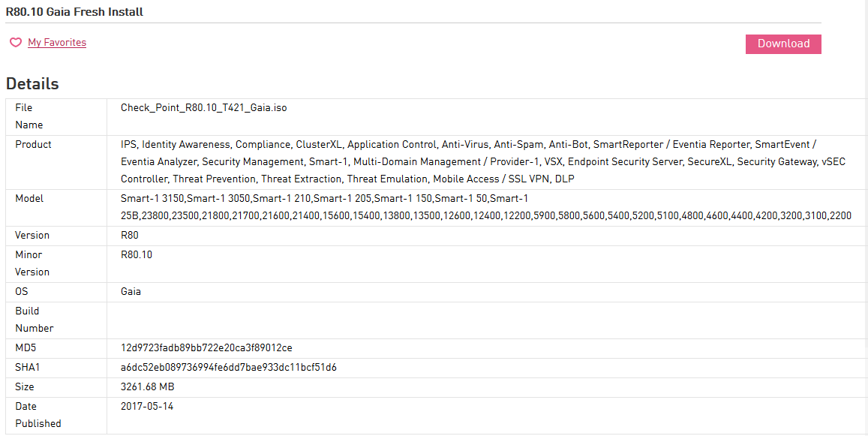Viewport: 868px width, 436px height.
Task: Click the Product row label
Action: pyautogui.click(x=33, y=144)
